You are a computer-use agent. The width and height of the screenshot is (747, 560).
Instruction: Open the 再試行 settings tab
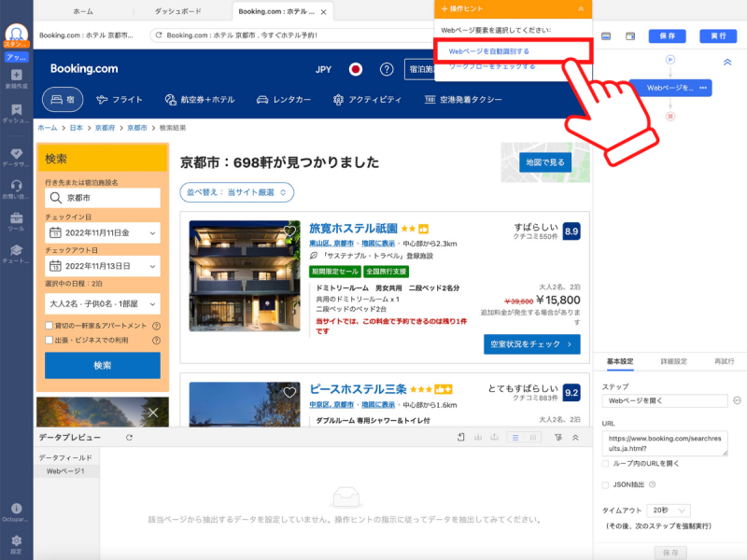point(725,361)
